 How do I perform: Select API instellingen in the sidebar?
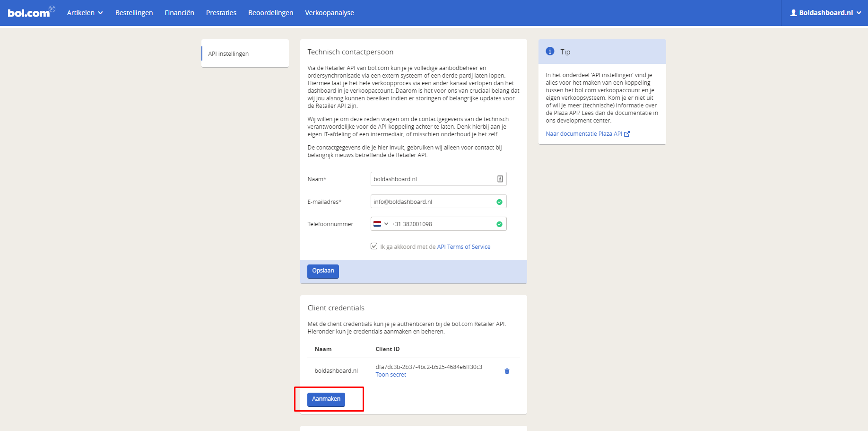tap(228, 53)
